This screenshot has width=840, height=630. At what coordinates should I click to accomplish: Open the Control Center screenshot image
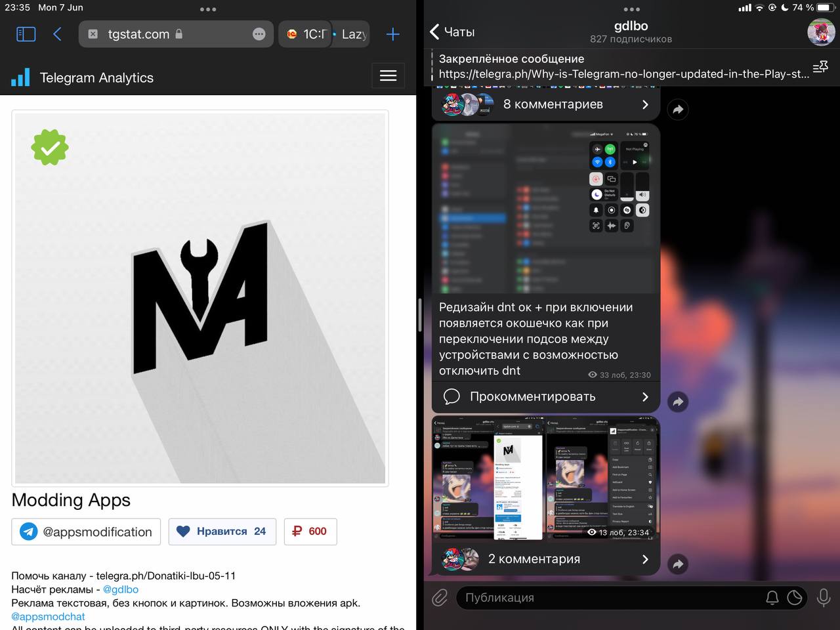tap(546, 209)
